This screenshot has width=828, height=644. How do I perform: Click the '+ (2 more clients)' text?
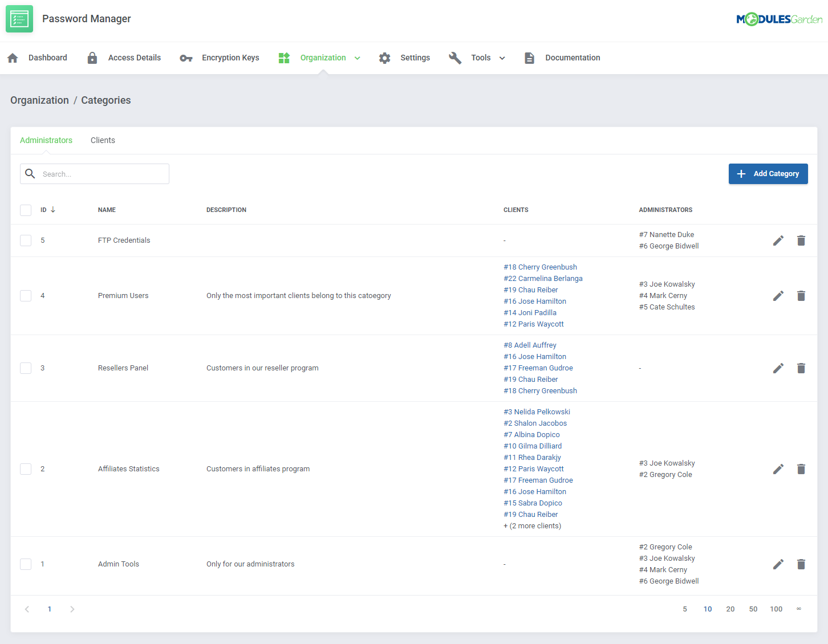532,526
